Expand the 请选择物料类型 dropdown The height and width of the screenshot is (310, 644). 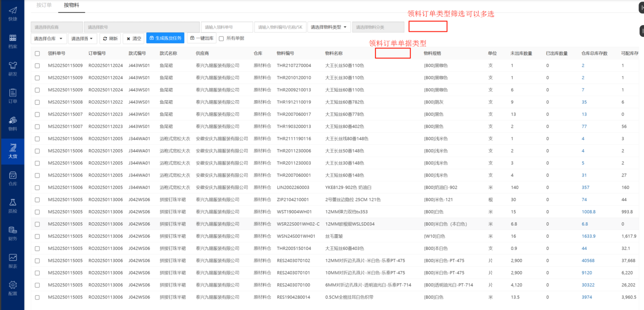pos(328,27)
